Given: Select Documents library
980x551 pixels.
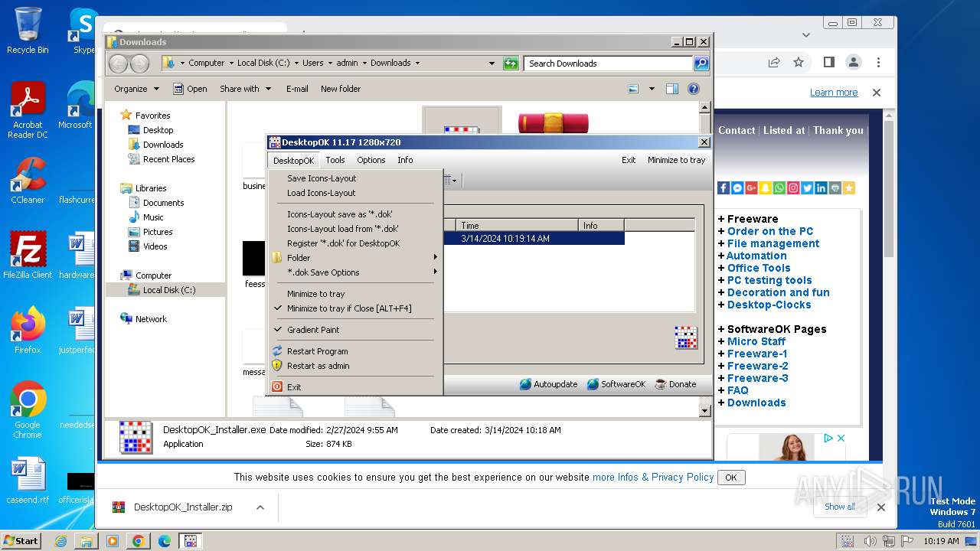Looking at the screenshot, I should click(156, 203).
